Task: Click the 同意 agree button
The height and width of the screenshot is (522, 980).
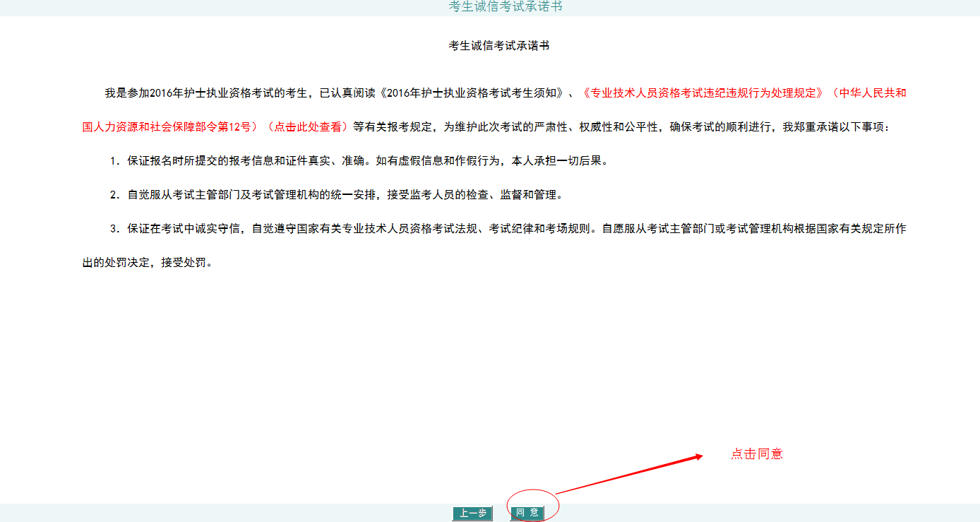Action: [527, 514]
